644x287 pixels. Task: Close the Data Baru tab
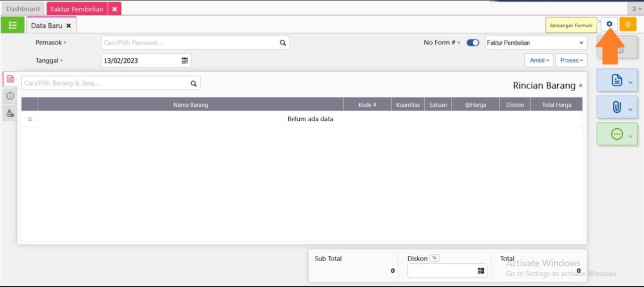[x=69, y=26]
